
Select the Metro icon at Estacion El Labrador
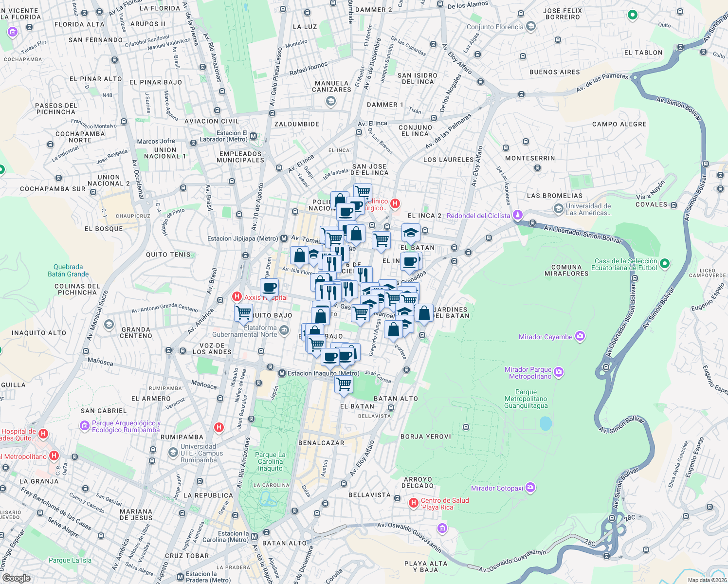(254, 136)
